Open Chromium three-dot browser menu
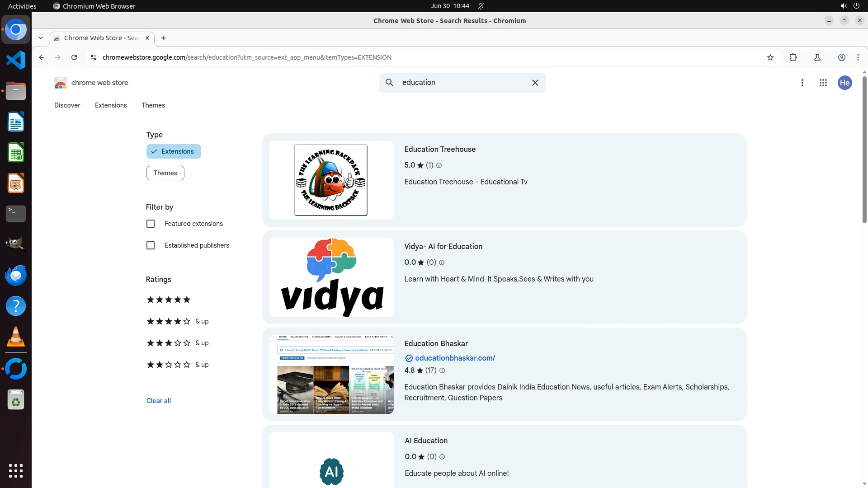Screen dimensions: 868x488 [x=858, y=57]
